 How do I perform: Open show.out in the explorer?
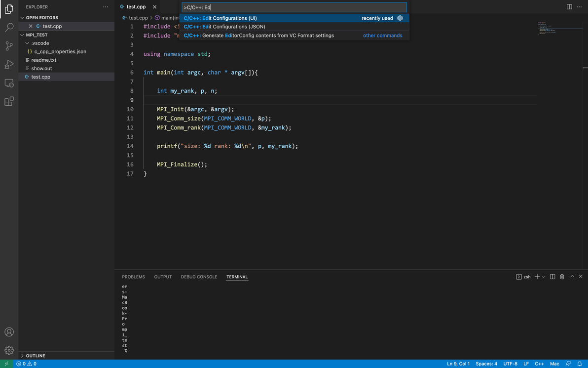tap(67, 68)
